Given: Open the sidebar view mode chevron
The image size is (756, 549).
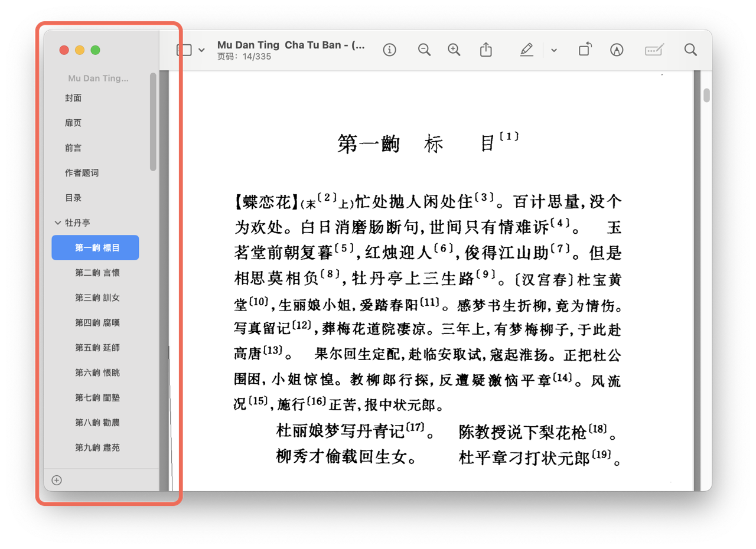Looking at the screenshot, I should click(x=201, y=50).
